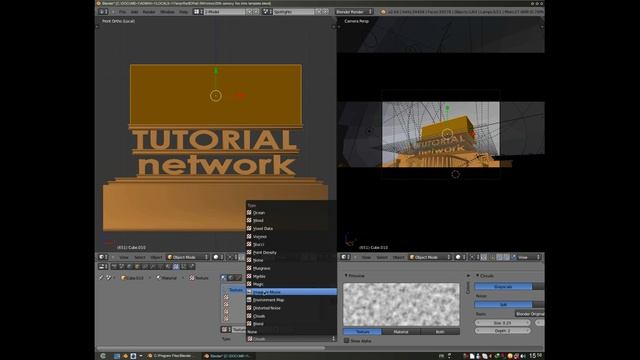Toggle the Show Alpha checkbox

pyautogui.click(x=346, y=340)
